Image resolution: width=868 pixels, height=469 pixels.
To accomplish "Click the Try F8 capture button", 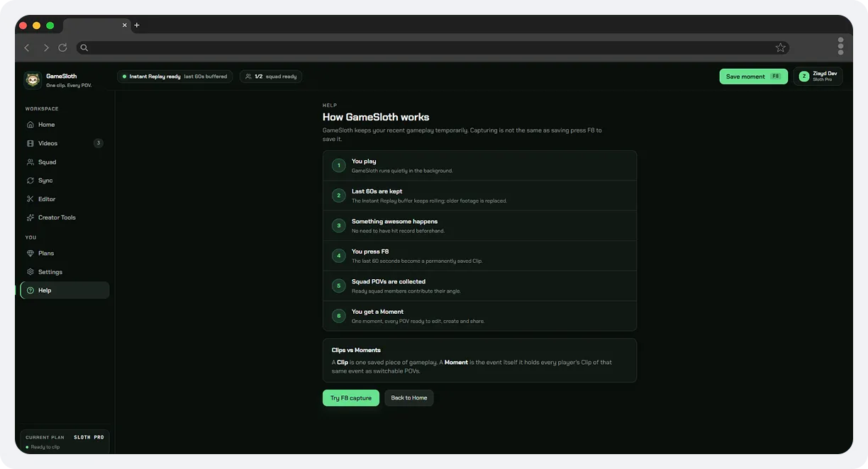I will (x=351, y=398).
